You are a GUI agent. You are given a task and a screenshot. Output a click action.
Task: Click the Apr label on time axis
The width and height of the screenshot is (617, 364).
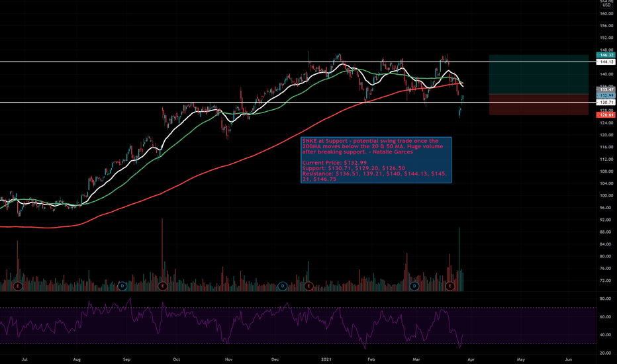(x=471, y=359)
